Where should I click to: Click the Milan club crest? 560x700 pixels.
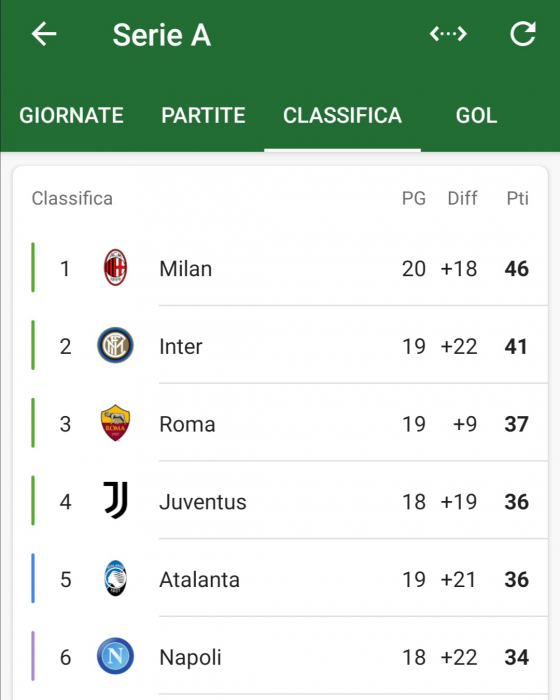[x=115, y=267]
